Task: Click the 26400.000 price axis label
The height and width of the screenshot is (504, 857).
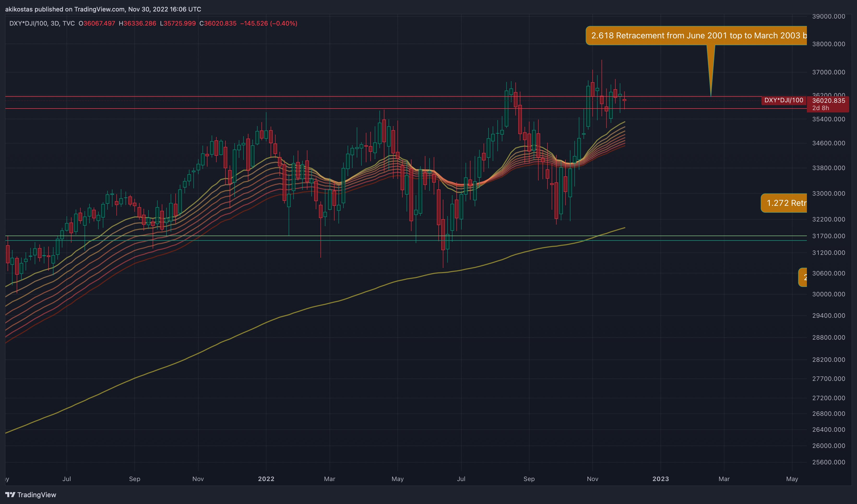Action: pos(829,430)
